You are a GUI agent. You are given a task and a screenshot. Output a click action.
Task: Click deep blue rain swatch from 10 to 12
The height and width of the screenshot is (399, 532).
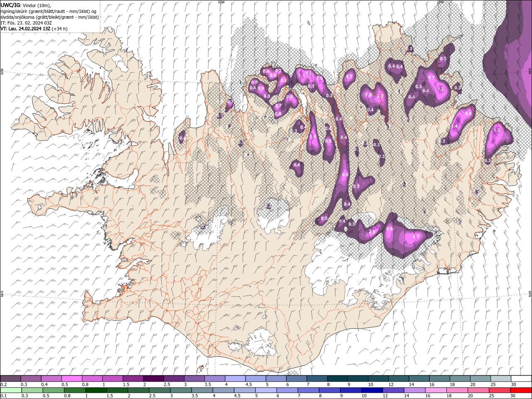click(373, 390)
